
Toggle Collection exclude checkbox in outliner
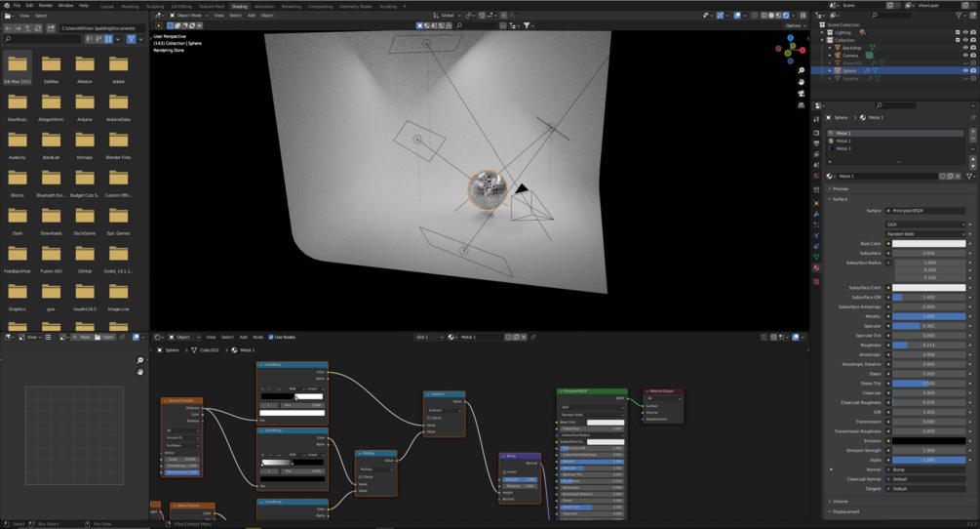coord(958,40)
